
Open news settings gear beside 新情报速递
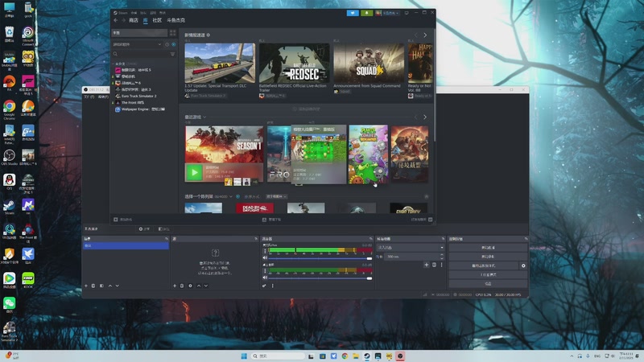(x=208, y=35)
